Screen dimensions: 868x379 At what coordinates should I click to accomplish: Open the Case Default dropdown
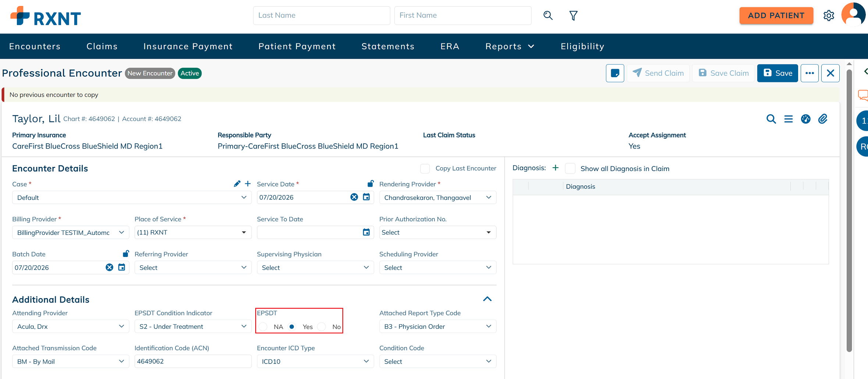132,197
